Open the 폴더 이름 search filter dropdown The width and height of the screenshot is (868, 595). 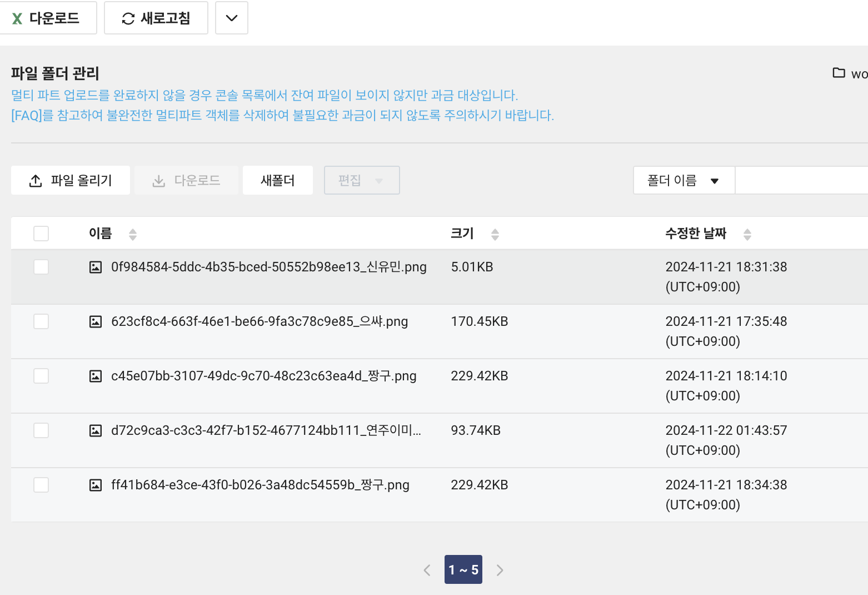point(684,180)
